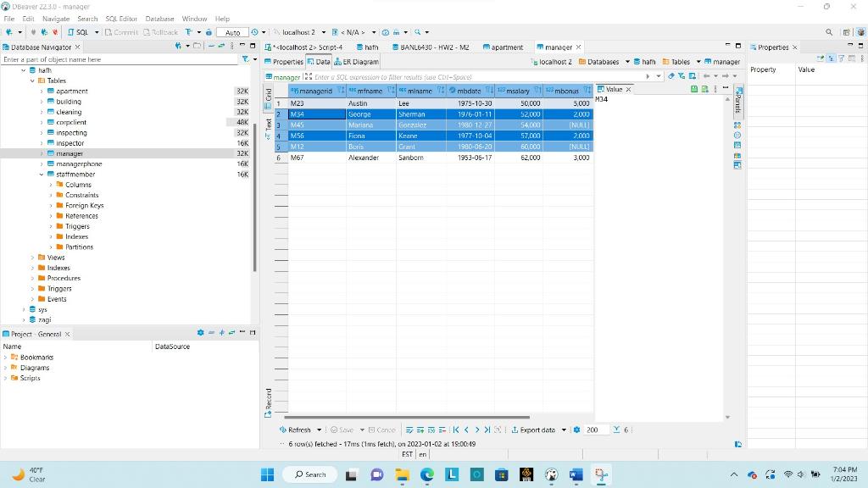Click the transaction log clock icon

tap(254, 32)
